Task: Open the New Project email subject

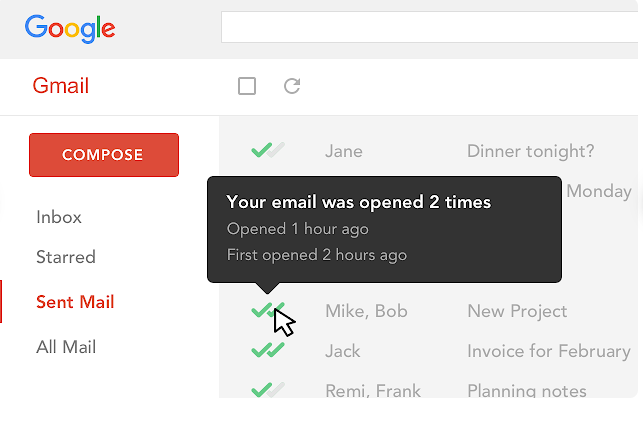Action: (517, 311)
